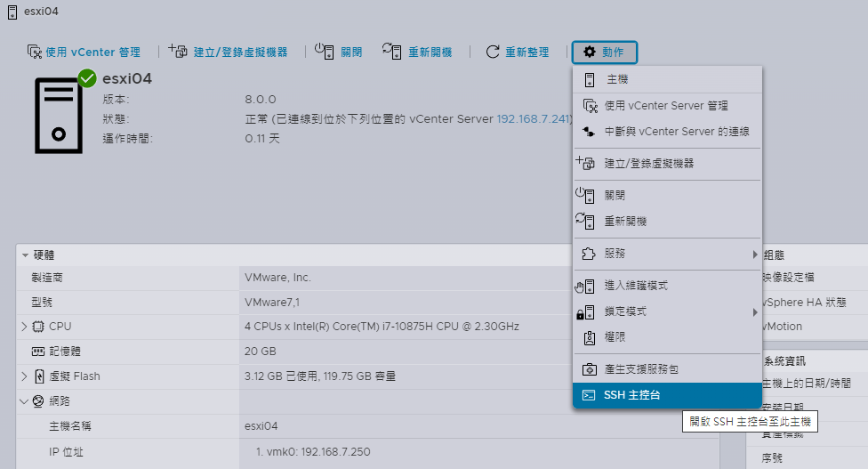
Task: Click the esxi04 host icon in title
Action: pyautogui.click(x=12, y=12)
